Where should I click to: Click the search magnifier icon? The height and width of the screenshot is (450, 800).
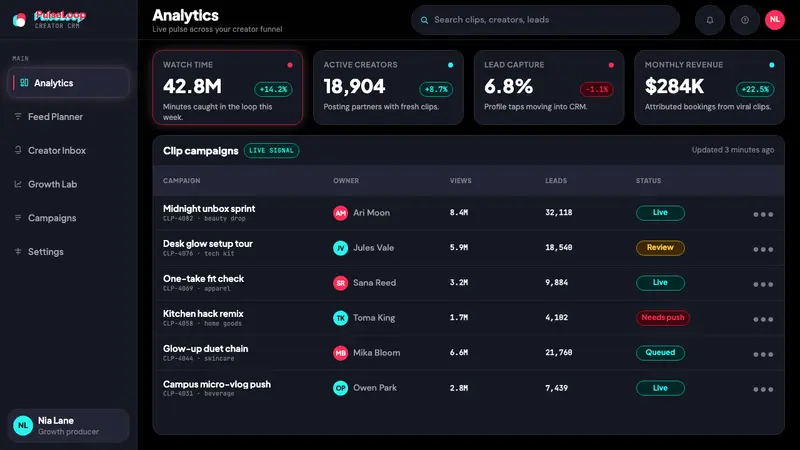[424, 20]
